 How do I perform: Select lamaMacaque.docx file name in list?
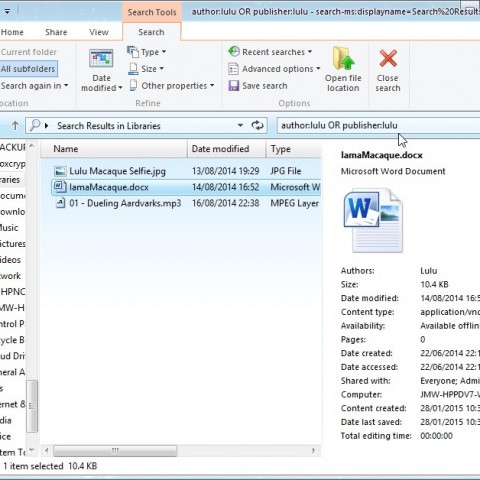109,187
